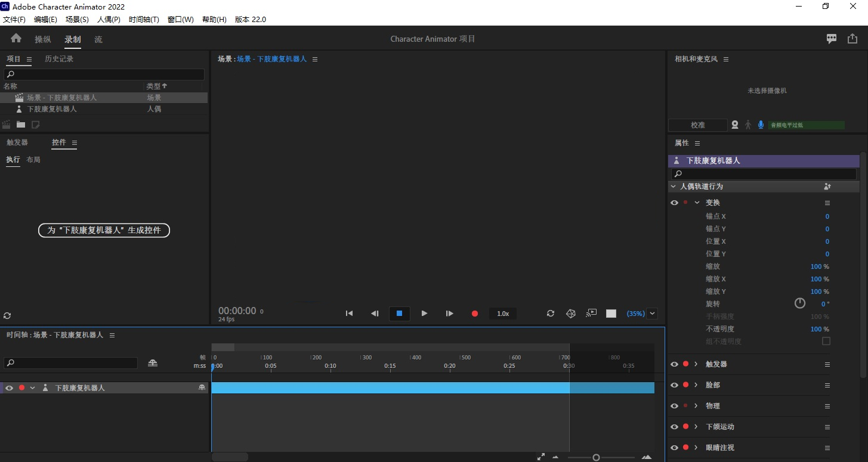Check the group opacity (组不透明度) checkbox
Image resolution: width=868 pixels, height=462 pixels.
point(826,341)
